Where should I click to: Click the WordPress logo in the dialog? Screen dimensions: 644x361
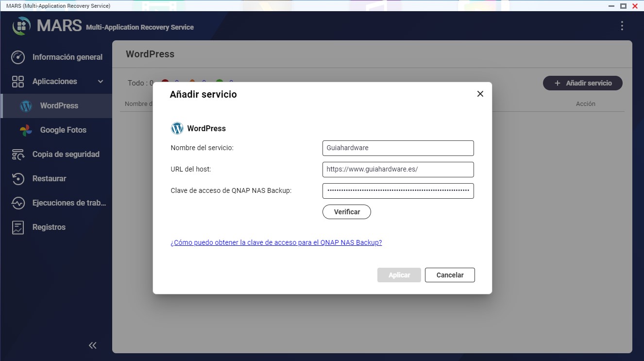click(177, 128)
